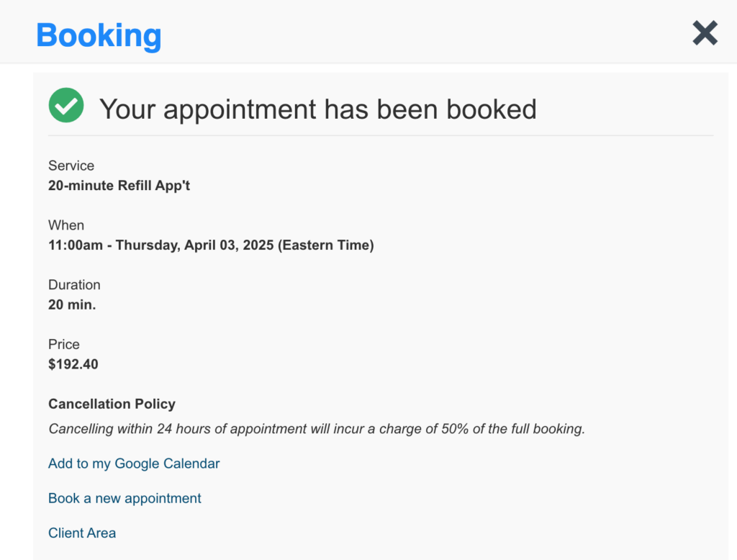Close the Booking dialog with the X
Viewport: 737px width, 560px height.
pos(705,33)
